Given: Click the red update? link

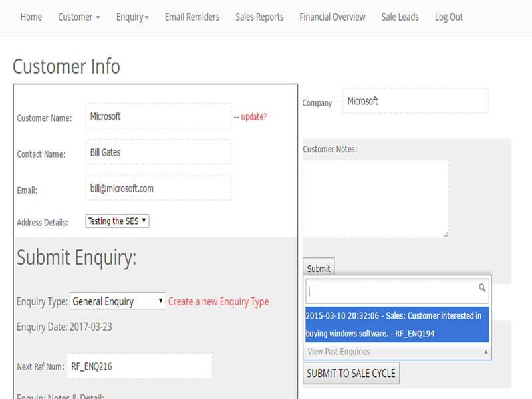Looking at the screenshot, I should click(254, 116).
